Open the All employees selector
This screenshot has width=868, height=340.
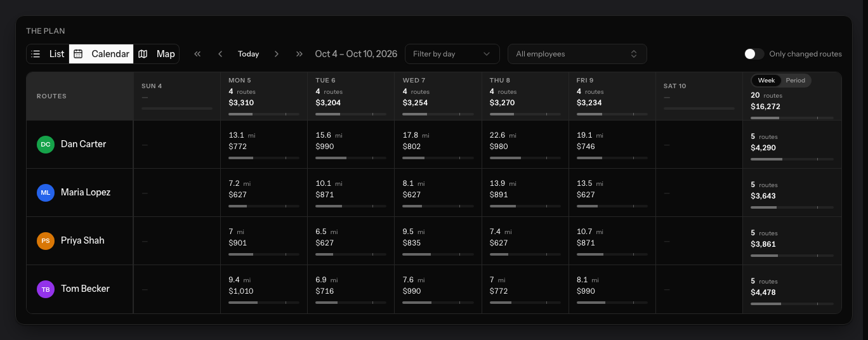[577, 54]
